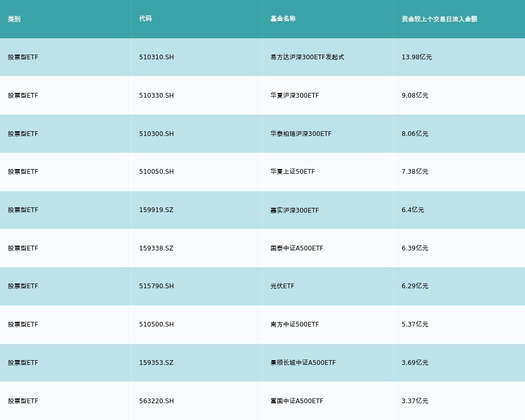The image size is (525, 420).
Task: Click the 9.08亿元 inflow amount
Action: click(x=415, y=96)
